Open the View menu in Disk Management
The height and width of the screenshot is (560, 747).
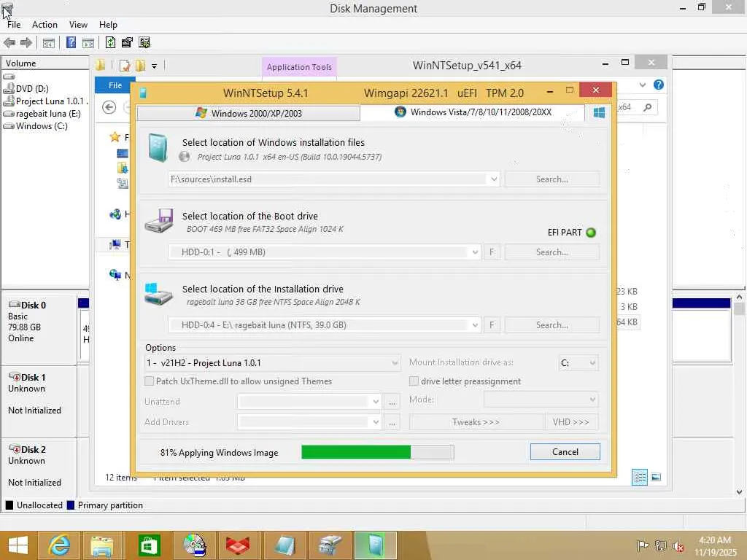click(x=78, y=25)
